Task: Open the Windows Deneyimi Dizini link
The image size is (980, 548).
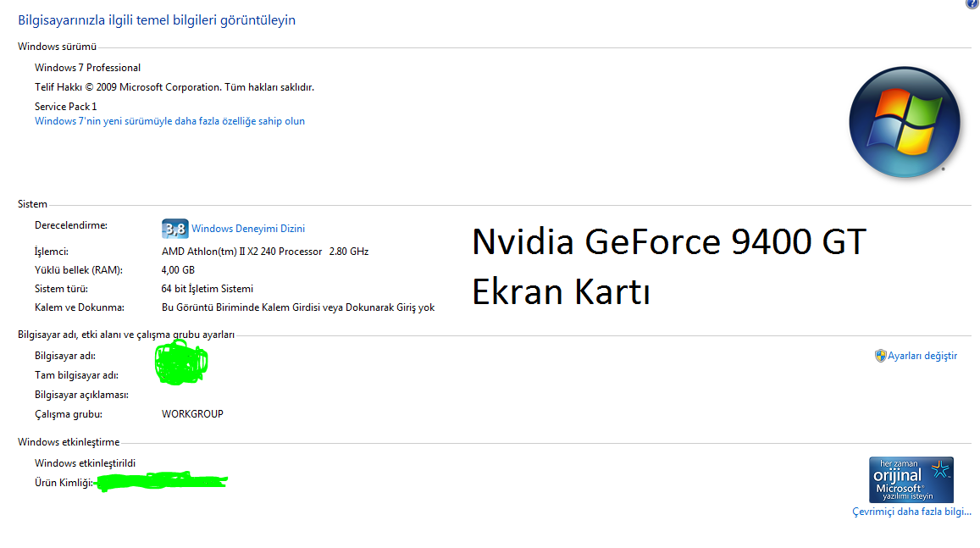Action: [248, 229]
